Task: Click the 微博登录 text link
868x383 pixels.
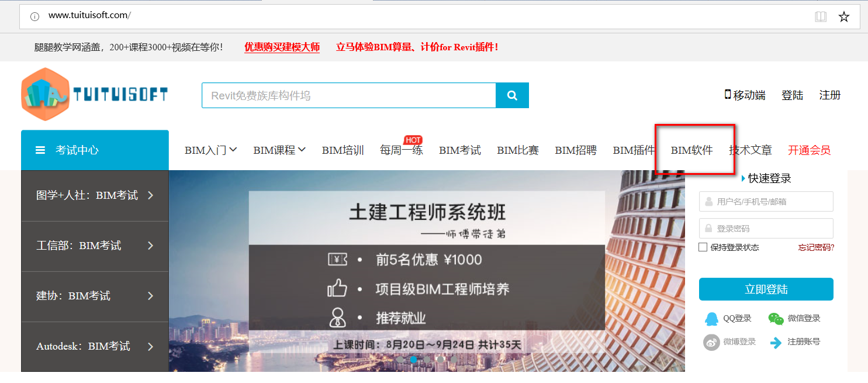Action: click(739, 342)
